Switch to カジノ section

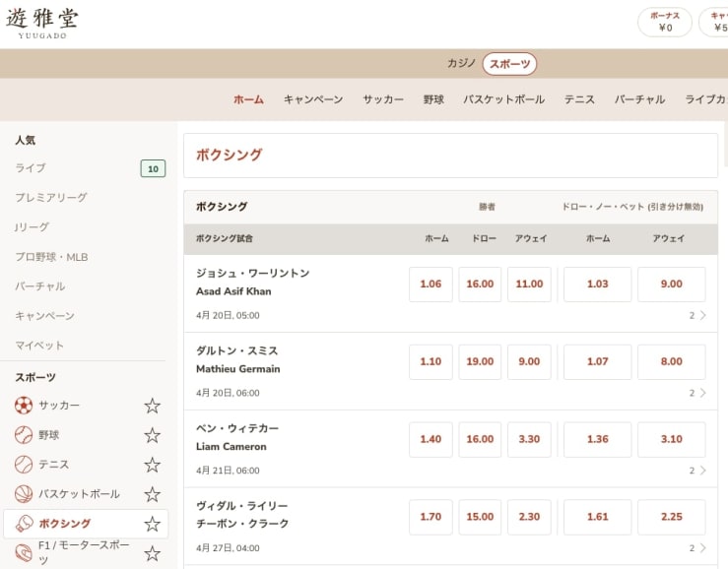tap(461, 63)
